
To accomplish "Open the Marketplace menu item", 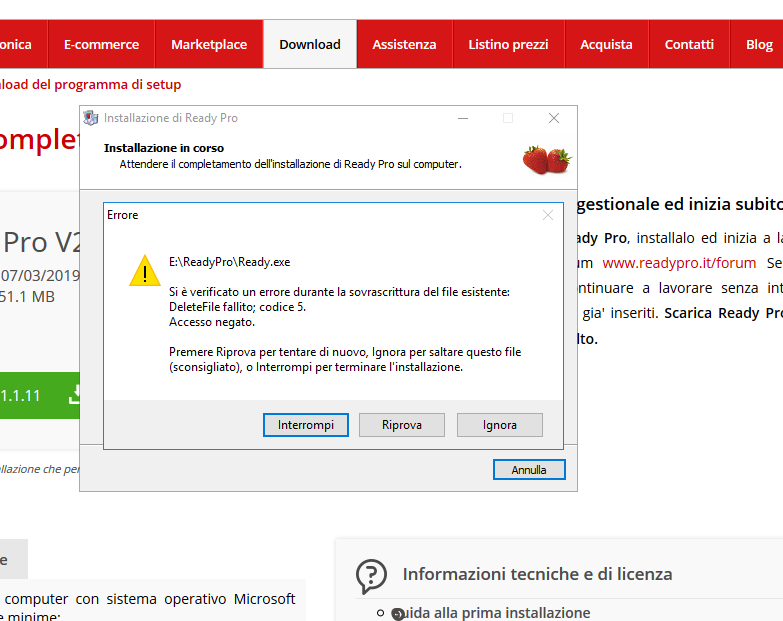I will (209, 44).
